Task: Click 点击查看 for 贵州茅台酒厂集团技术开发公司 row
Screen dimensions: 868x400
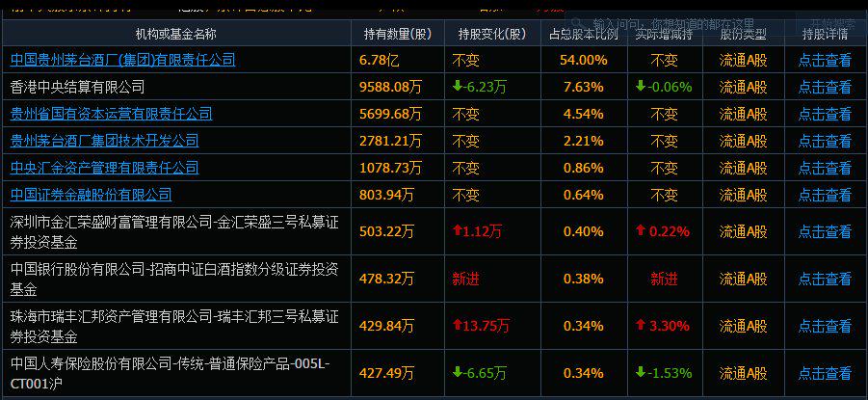Action: 825,141
